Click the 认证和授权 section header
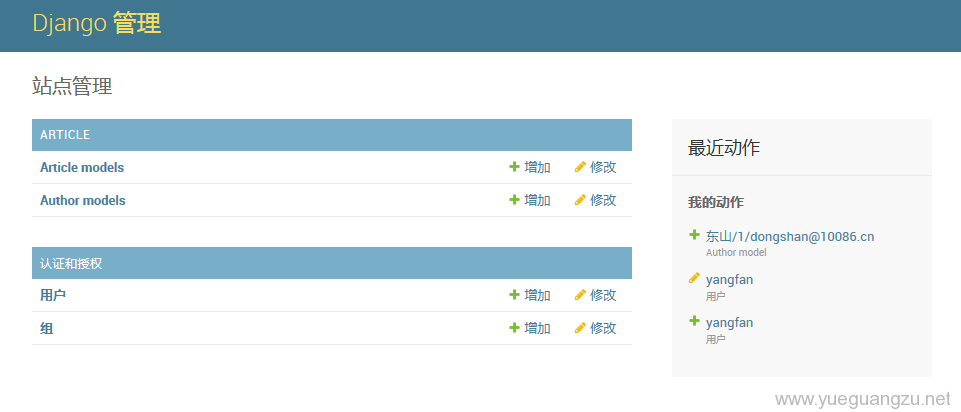 click(x=71, y=263)
